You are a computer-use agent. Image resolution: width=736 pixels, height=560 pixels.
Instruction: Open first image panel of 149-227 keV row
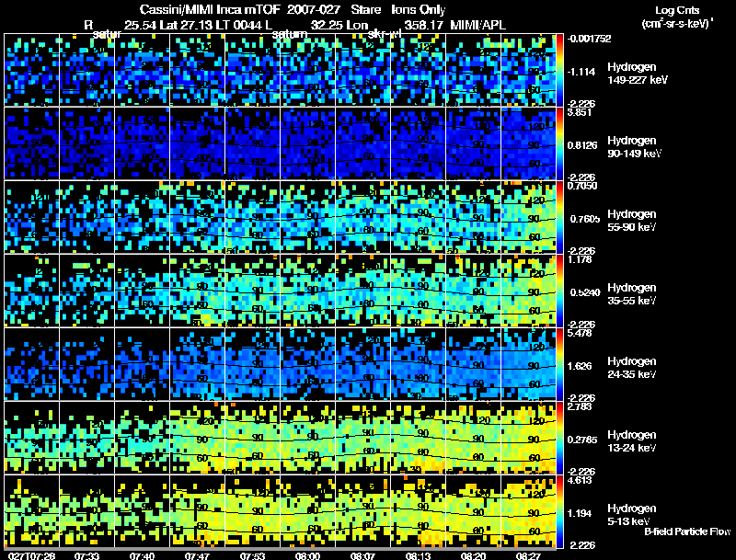click(32, 70)
